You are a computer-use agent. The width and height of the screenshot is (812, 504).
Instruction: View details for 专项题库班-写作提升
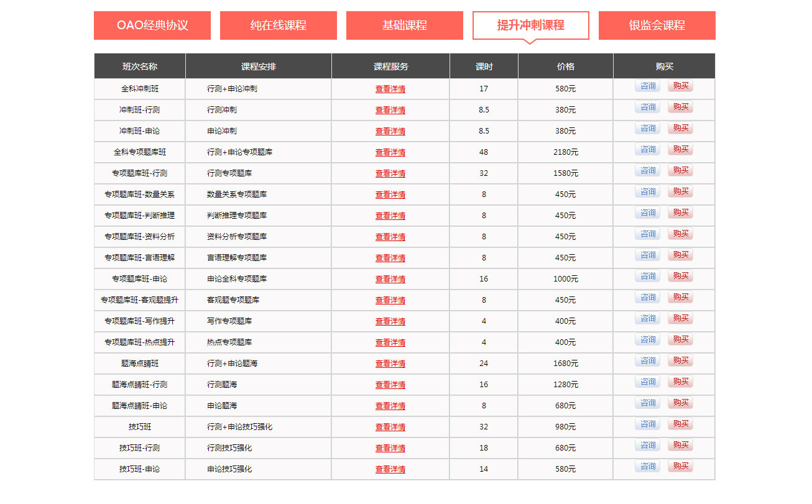tap(390, 321)
